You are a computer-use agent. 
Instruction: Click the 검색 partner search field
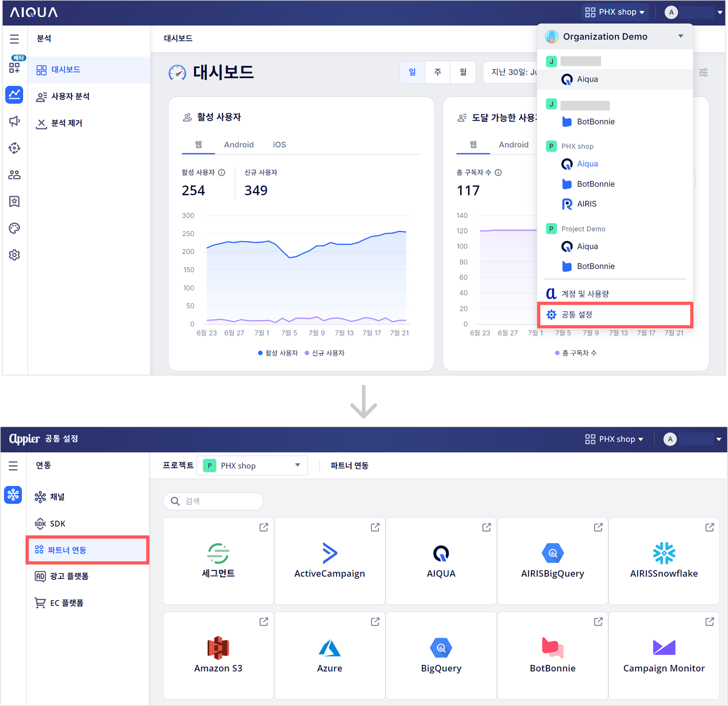pos(213,501)
